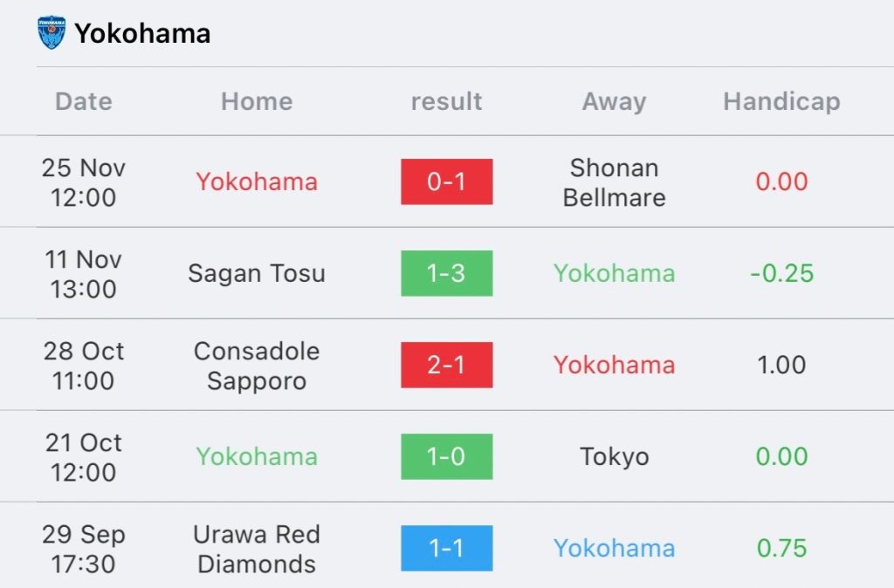Click the result column header

click(x=446, y=101)
